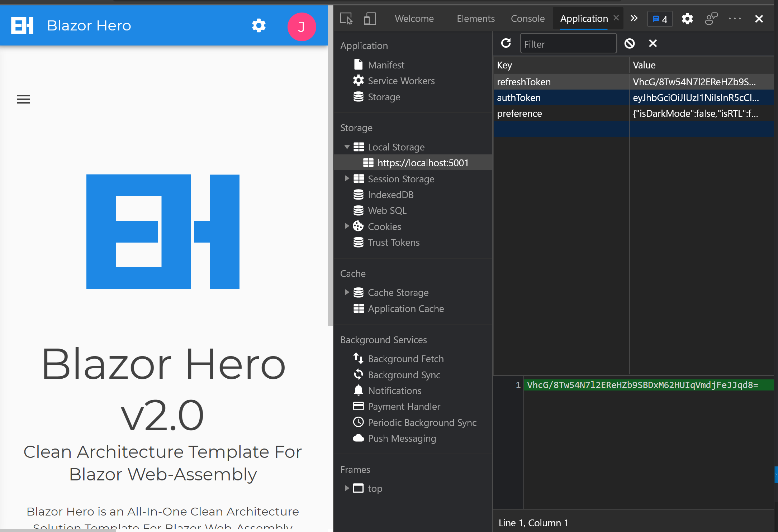The width and height of the screenshot is (778, 532).
Task: Switch to the Elements tab
Action: [x=475, y=18]
